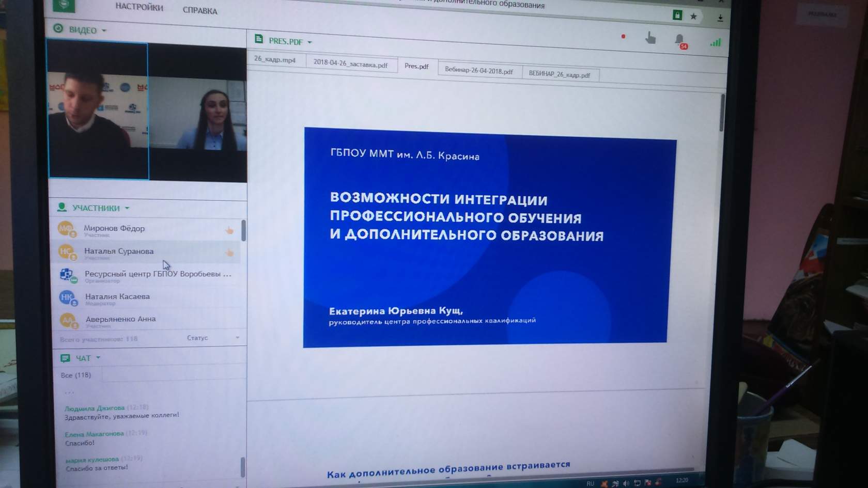Open the СПРАВКА menu
868x488 pixels.
click(x=200, y=10)
